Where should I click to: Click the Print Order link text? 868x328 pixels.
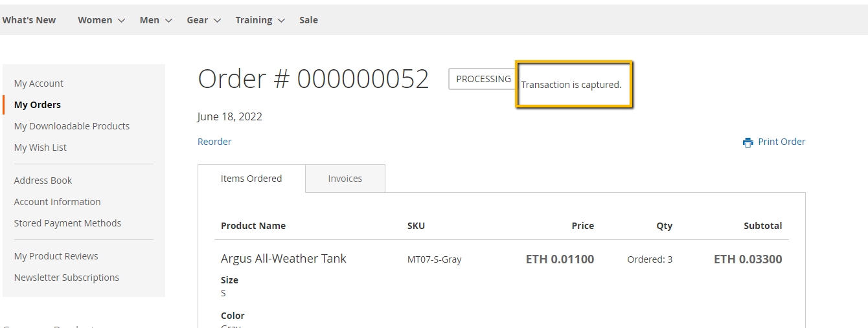point(781,142)
